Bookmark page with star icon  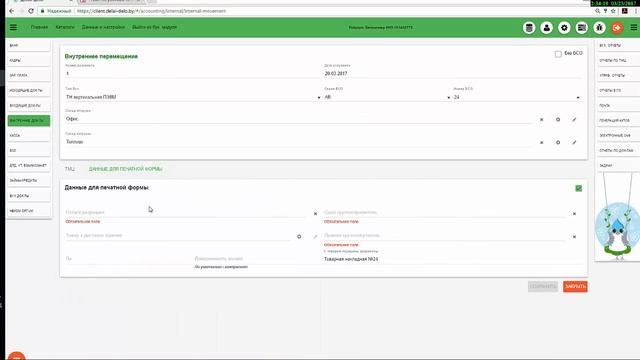tap(613, 11)
